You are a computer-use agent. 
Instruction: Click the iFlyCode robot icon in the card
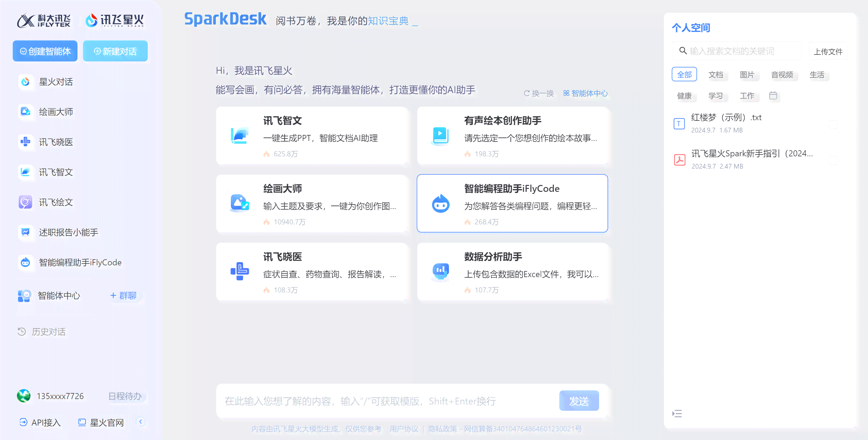pyautogui.click(x=440, y=203)
